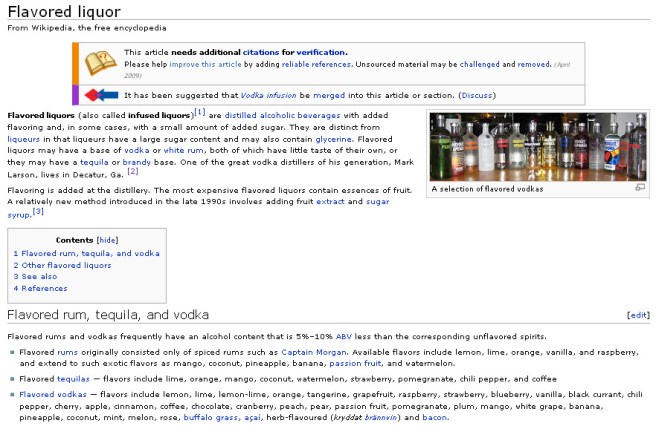
Task: Click the enlarge icon under vodka photo
Action: (639, 187)
